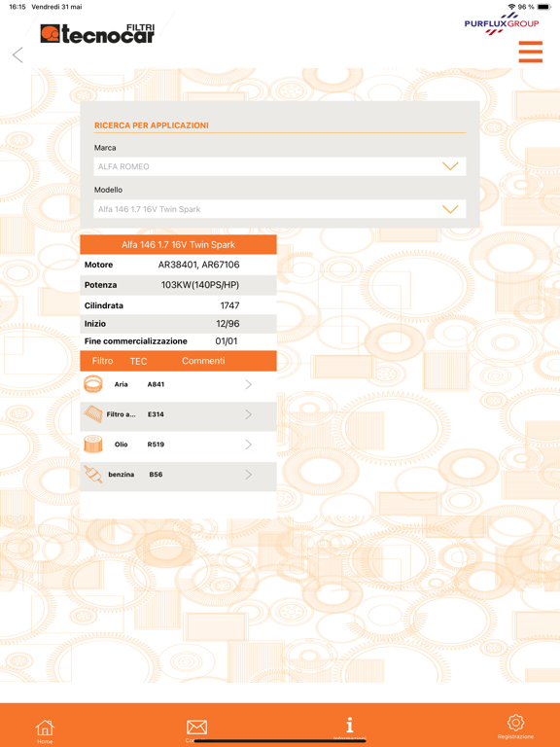The height and width of the screenshot is (747, 560).
Task: Open the Modello dropdown for Alfa 146
Action: coord(280,209)
